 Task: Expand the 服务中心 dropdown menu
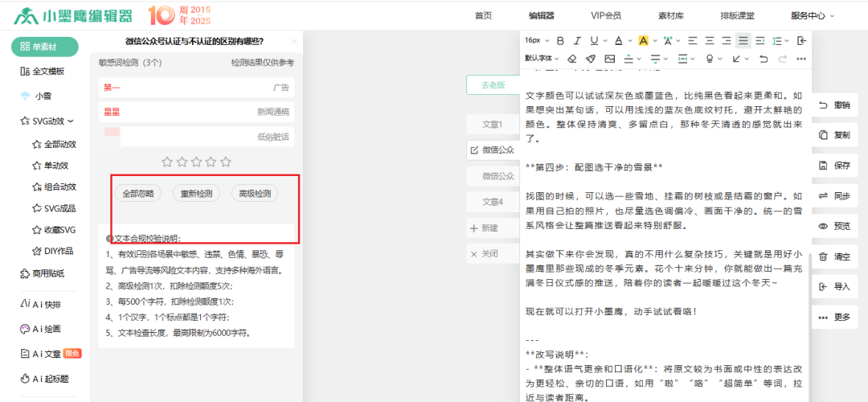pyautogui.click(x=813, y=15)
